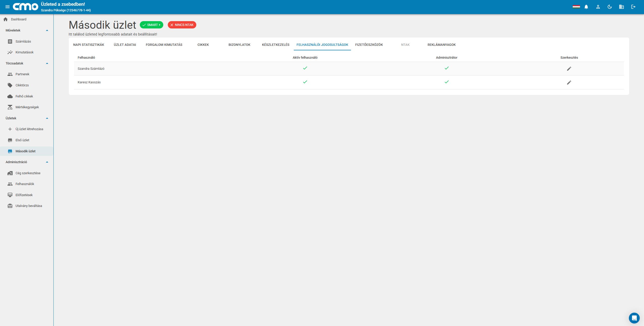The image size is (644, 326).
Task: Select Felhasználói jogosultságok tab
Action: [322, 45]
